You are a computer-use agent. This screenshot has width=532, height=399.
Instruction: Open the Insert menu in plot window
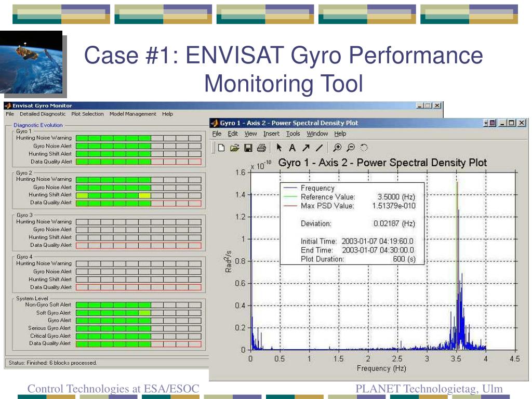pyautogui.click(x=271, y=134)
